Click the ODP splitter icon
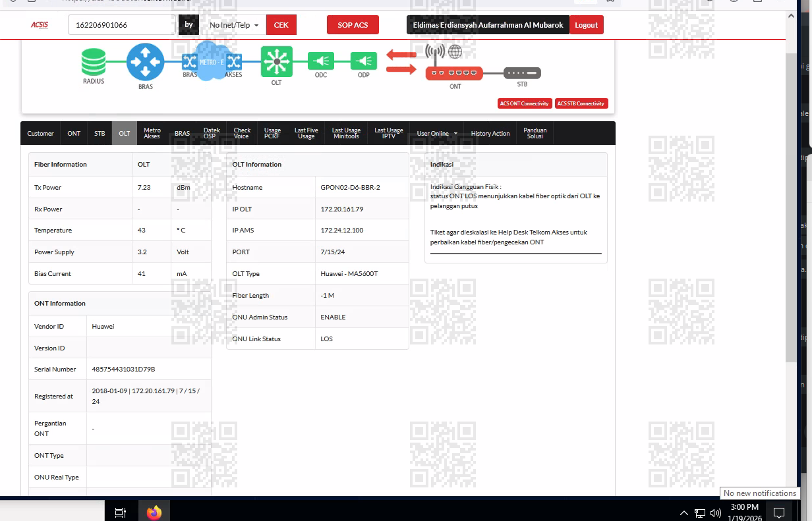This screenshot has height=521, width=812. [x=363, y=61]
